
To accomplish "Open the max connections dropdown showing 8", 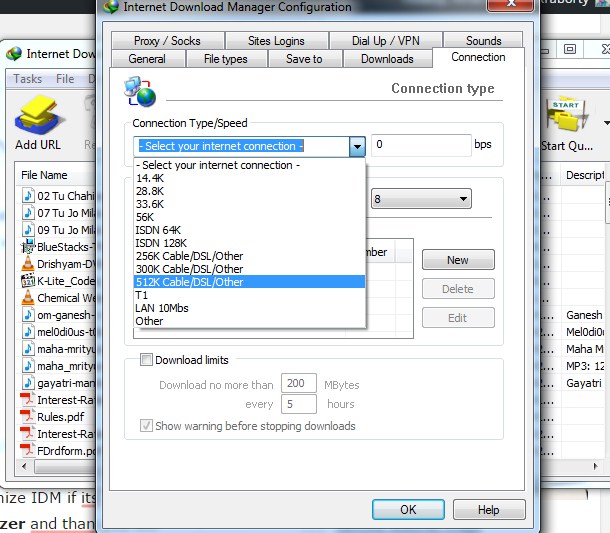I will (421, 199).
